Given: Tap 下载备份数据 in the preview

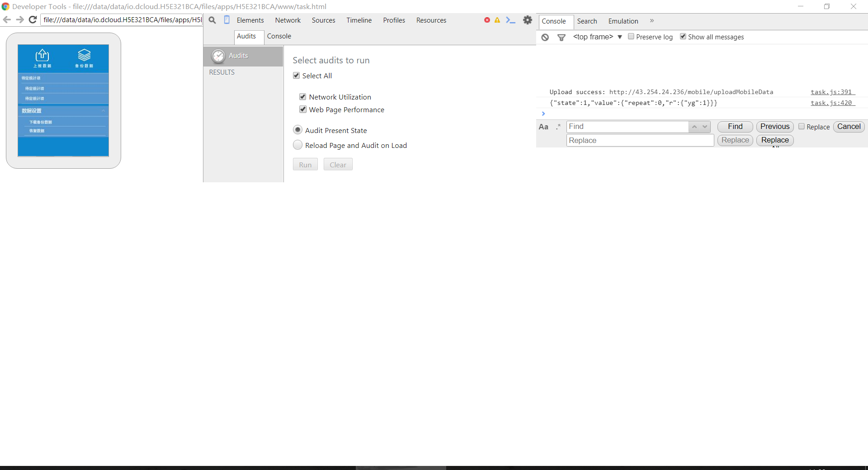Looking at the screenshot, I should [x=41, y=122].
